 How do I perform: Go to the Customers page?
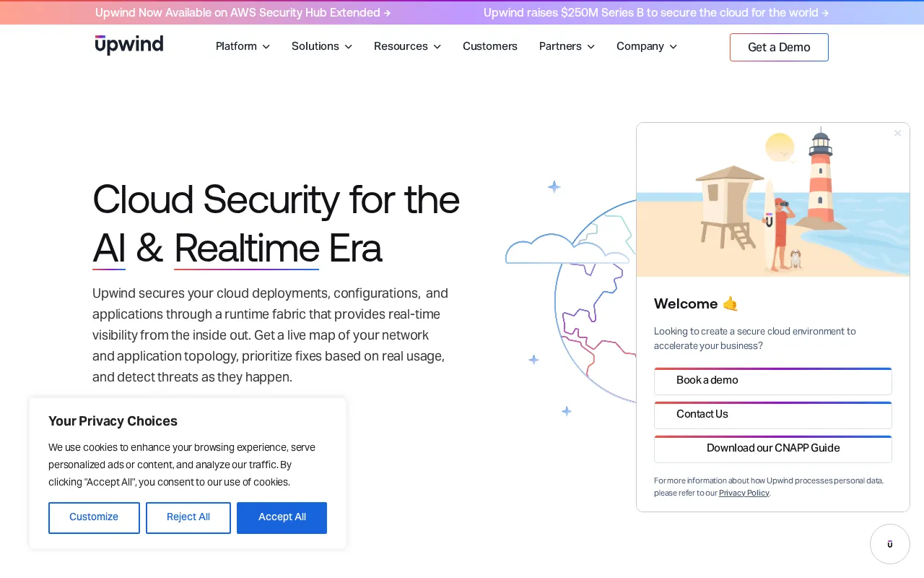click(490, 46)
